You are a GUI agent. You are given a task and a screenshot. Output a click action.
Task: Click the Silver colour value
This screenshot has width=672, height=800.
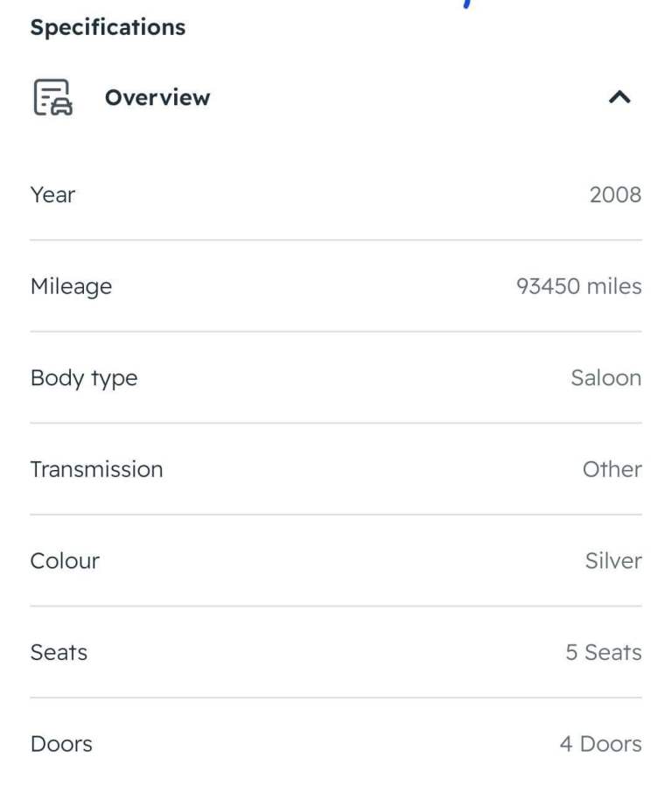(x=612, y=561)
